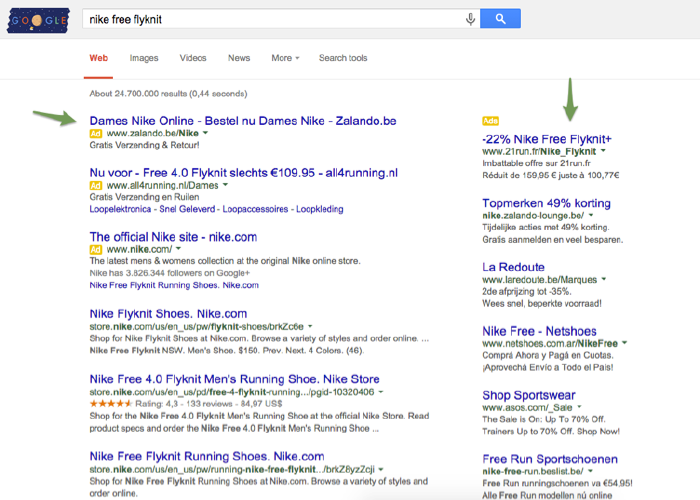Click Nike has 3.826.344 followers on Google+ text
Screen dimensions: 700x500
170,273
